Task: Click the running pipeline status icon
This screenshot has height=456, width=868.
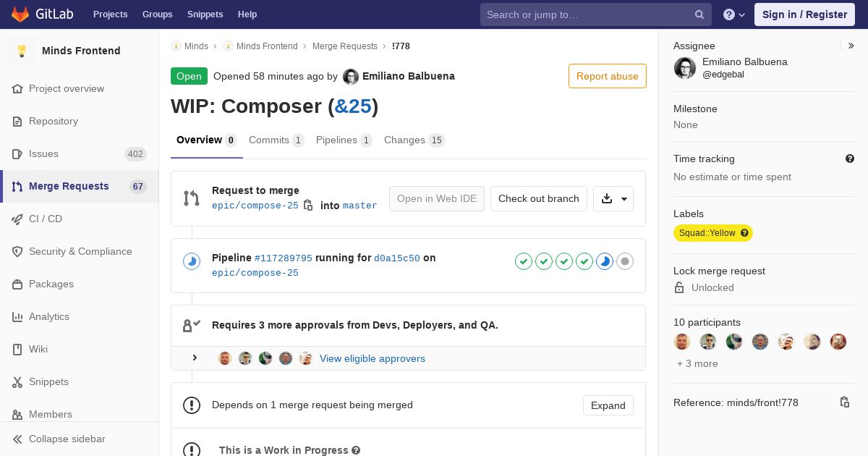Action: [x=192, y=261]
